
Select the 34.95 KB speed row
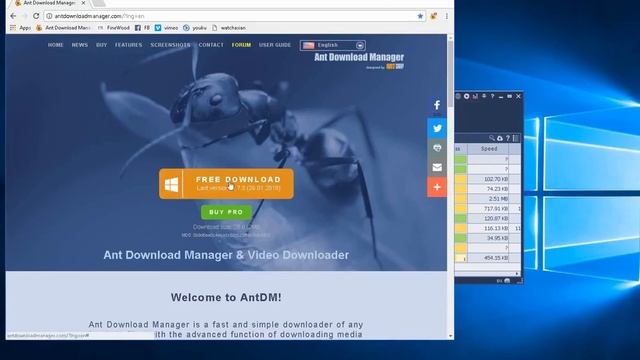pyautogui.click(x=488, y=238)
